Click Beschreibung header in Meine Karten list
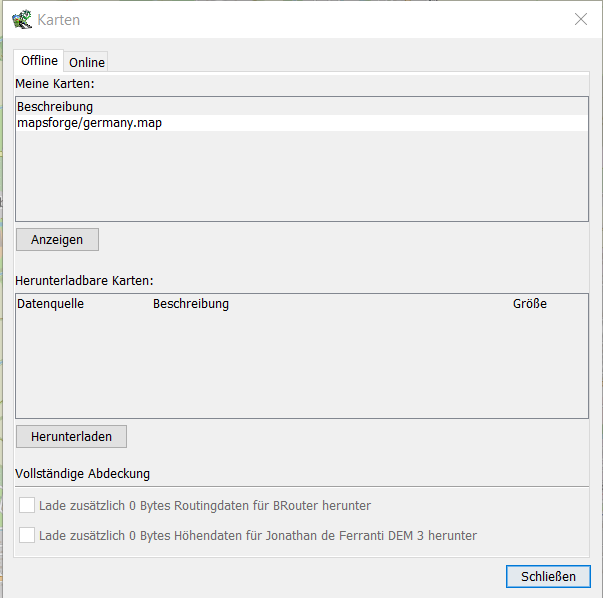603x598 pixels. pyautogui.click(x=55, y=106)
